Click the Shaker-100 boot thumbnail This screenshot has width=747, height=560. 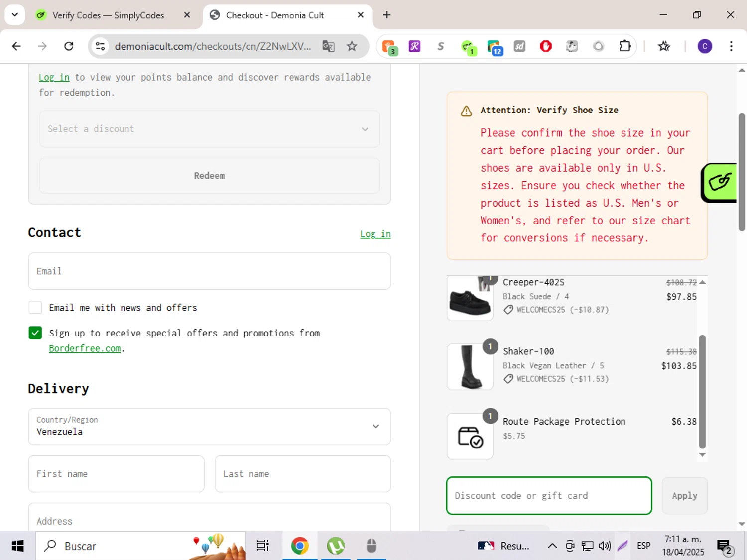coord(470,367)
